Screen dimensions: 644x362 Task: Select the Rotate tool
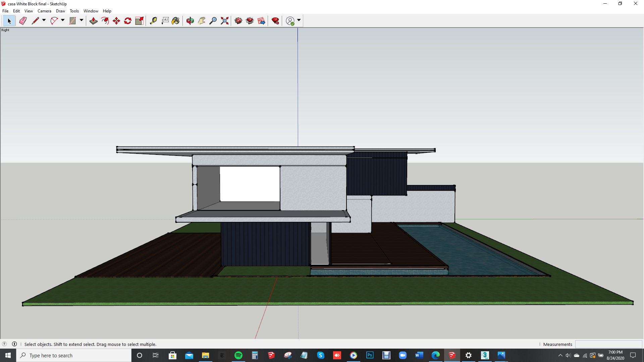pyautogui.click(x=128, y=21)
